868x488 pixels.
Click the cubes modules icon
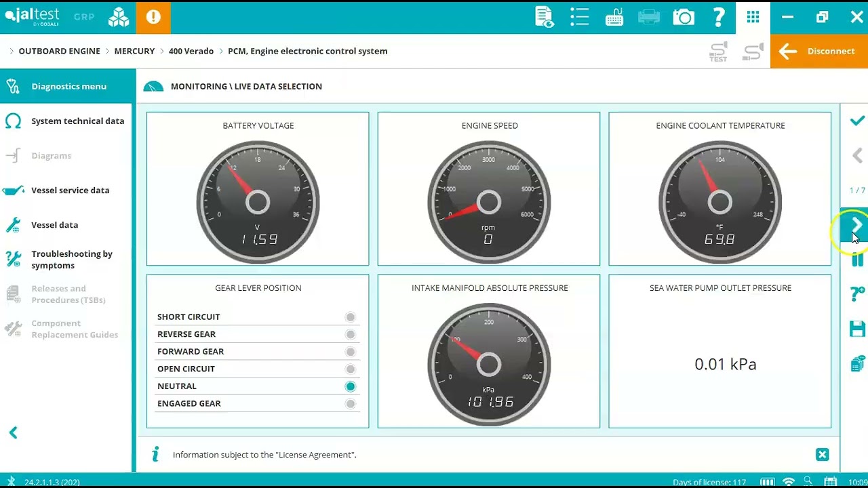[x=119, y=17]
